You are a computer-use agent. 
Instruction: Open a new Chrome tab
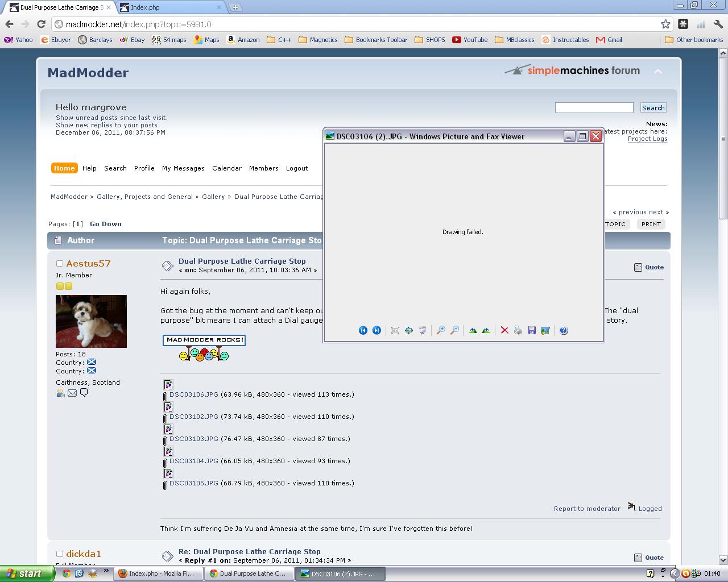(235, 7)
